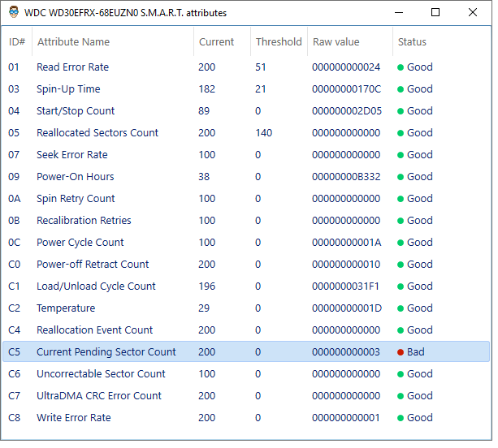Select the Power-off Retract Count attribute

click(246, 264)
